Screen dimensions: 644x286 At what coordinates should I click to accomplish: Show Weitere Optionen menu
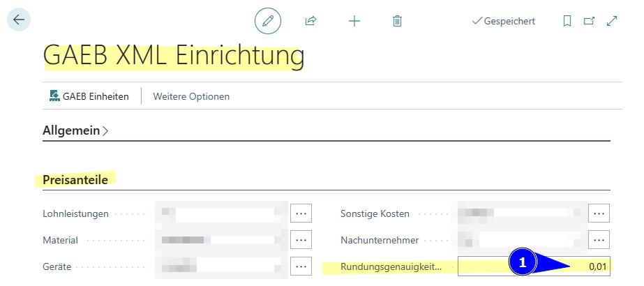pos(191,96)
